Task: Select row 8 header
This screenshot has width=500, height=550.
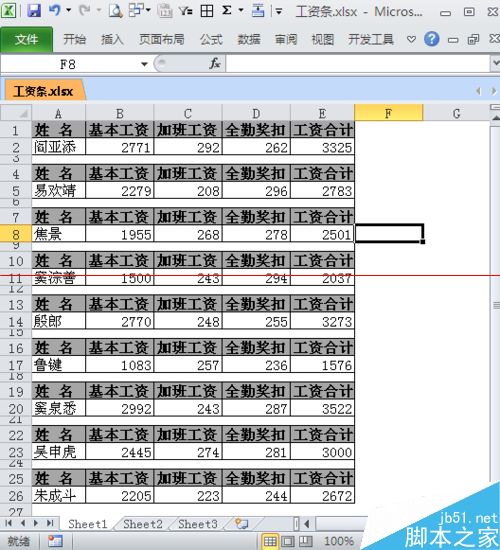Action: [16, 234]
